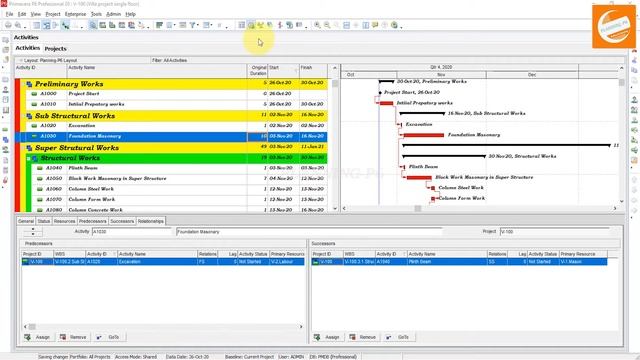
Task: Switch to the Projects tab
Action: tap(56, 49)
